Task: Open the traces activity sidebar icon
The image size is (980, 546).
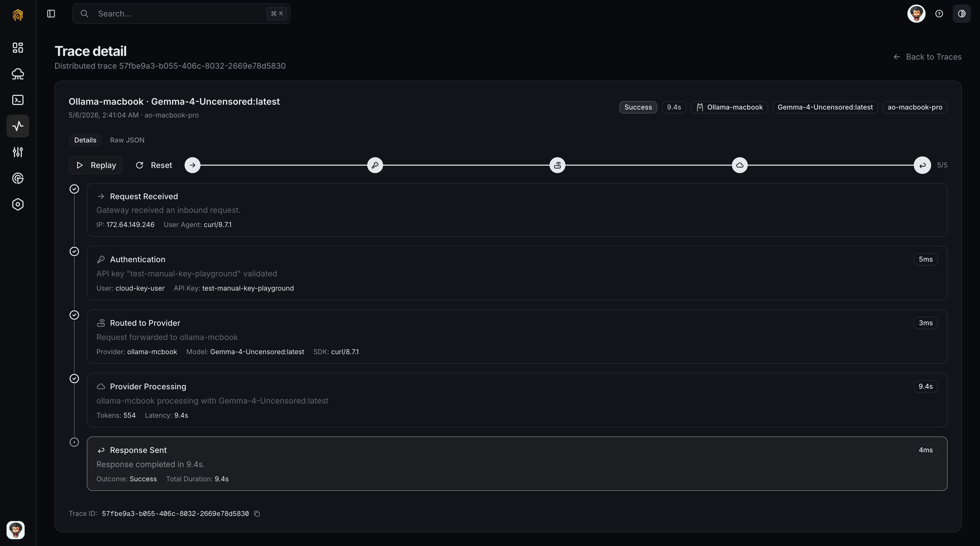Action: tap(18, 126)
